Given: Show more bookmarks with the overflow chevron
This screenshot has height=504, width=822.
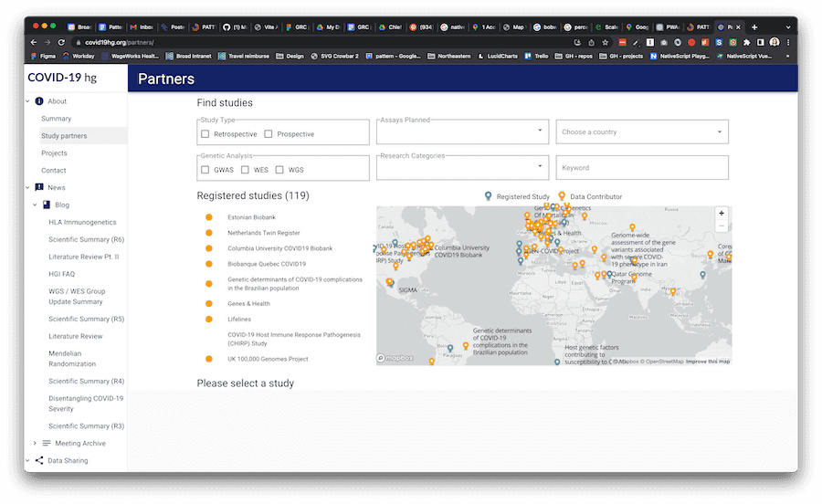Looking at the screenshot, I should point(787,56).
